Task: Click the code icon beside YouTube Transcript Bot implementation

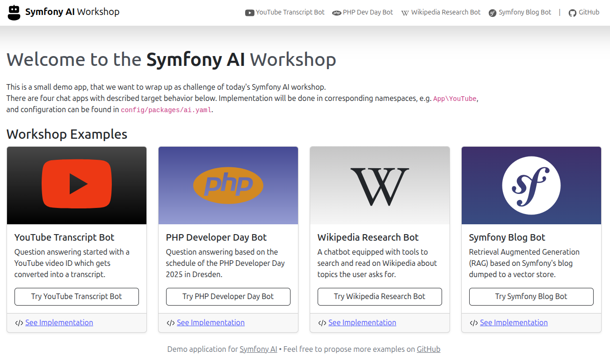Action: point(18,322)
